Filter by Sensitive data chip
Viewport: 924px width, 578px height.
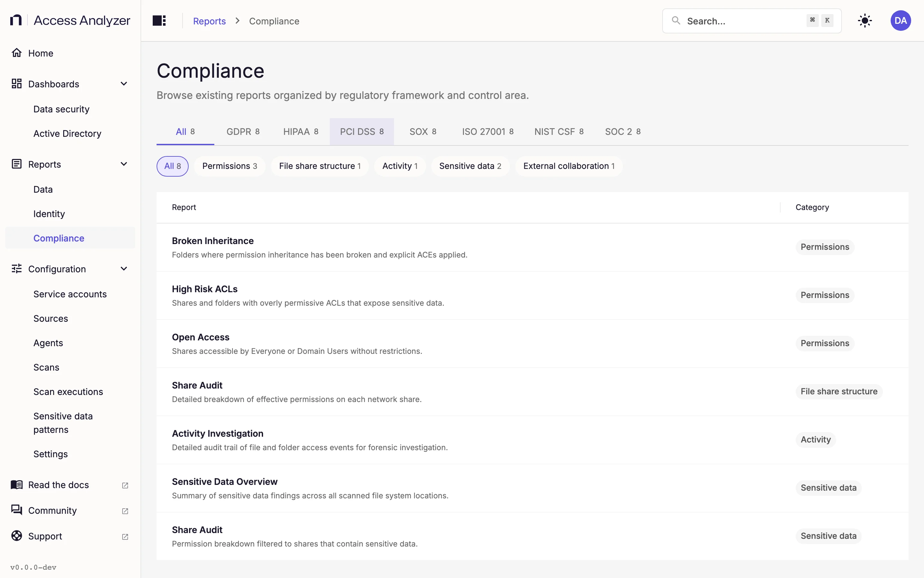(x=470, y=166)
